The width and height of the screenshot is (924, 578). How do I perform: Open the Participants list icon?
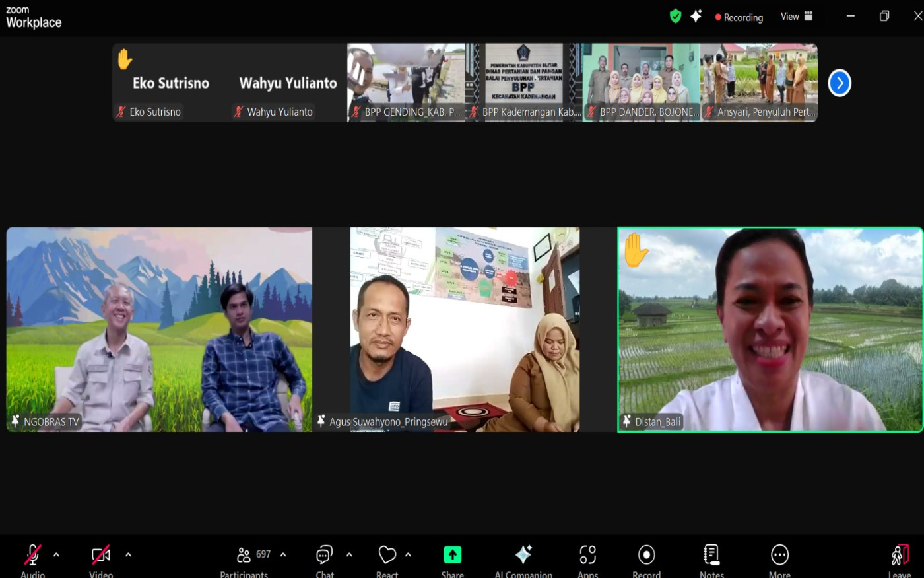[x=244, y=555]
